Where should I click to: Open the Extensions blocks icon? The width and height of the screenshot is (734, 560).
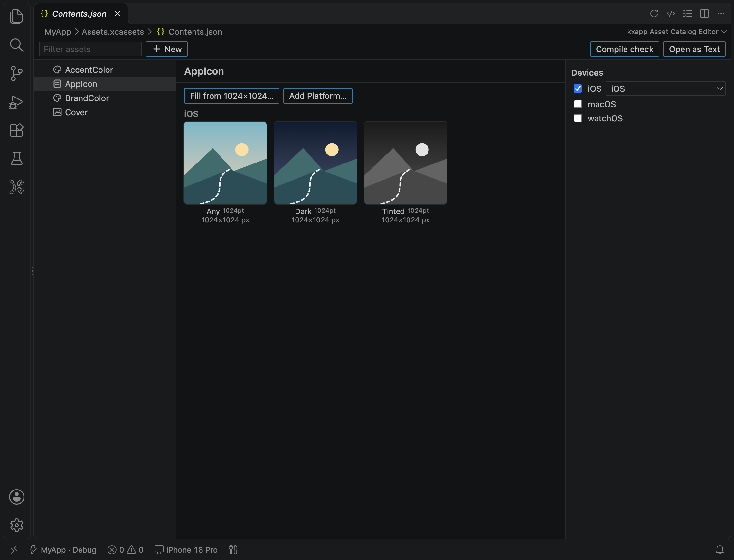pos(16,130)
